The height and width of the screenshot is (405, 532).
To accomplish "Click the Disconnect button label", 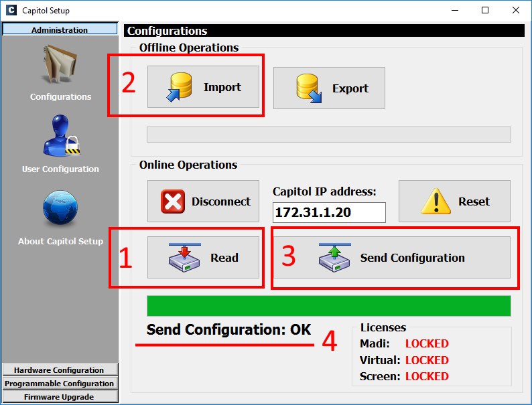I will point(221,201).
